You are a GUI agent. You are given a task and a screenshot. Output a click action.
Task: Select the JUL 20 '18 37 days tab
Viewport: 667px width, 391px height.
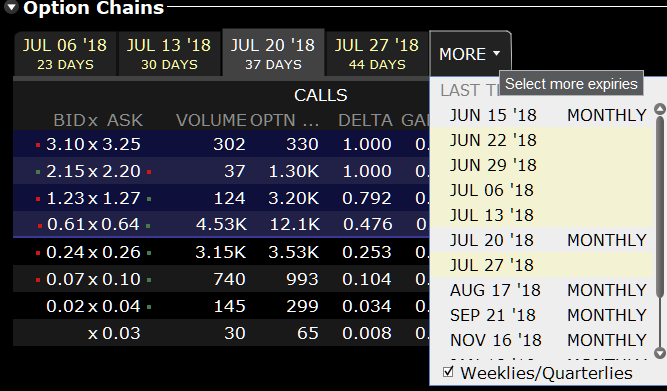coord(273,53)
